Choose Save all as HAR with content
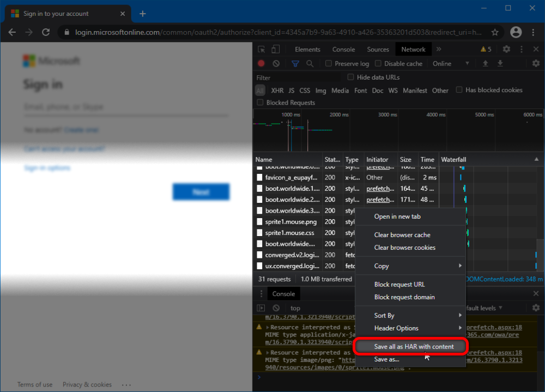The image size is (545, 392). click(410, 346)
